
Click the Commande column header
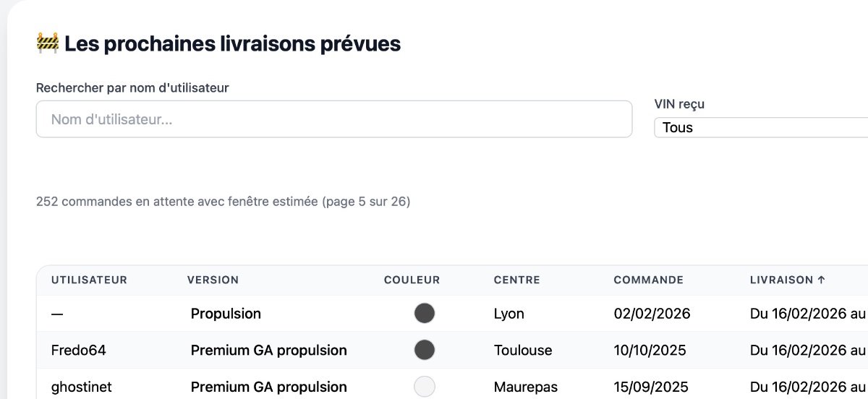coord(648,280)
